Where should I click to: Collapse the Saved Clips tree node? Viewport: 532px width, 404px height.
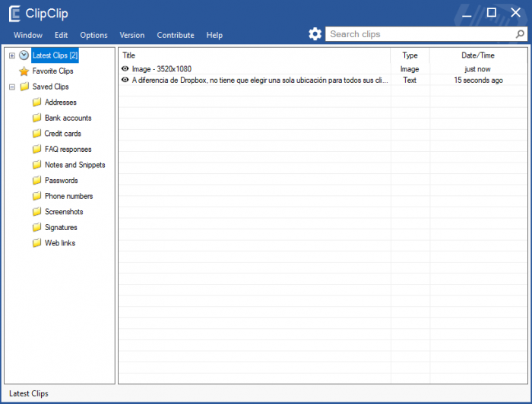coord(12,87)
